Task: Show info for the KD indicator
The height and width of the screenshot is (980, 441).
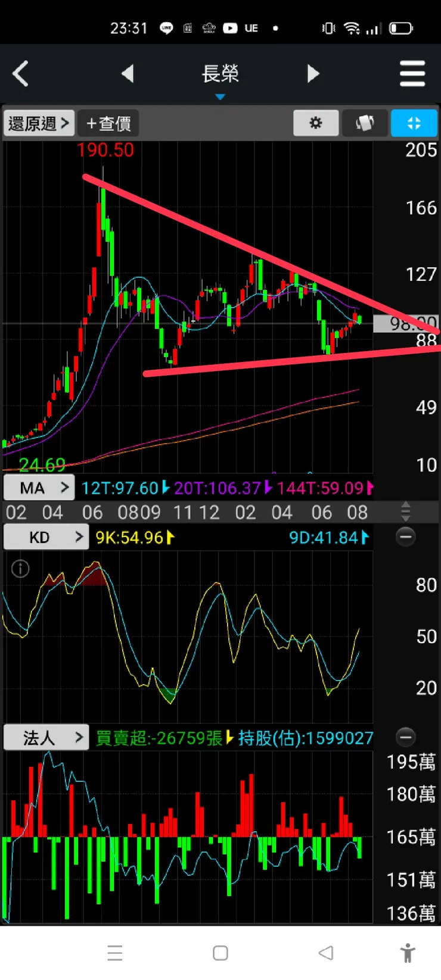Action: point(20,569)
